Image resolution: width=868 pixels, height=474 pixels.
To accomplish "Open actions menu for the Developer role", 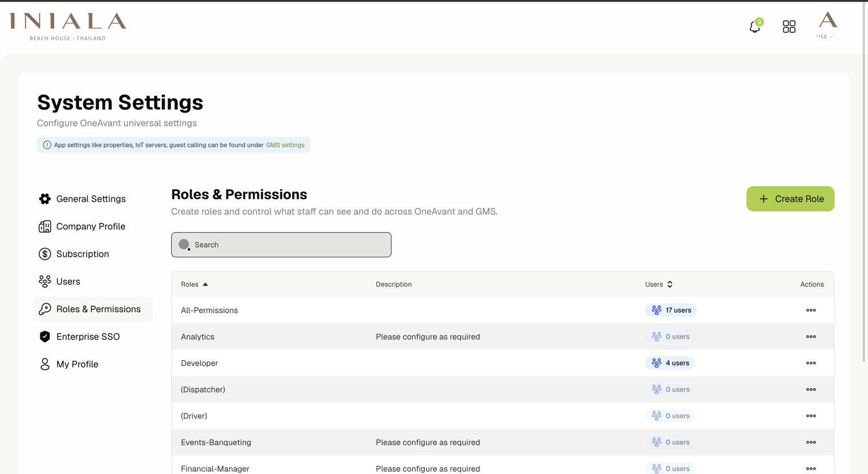I will coord(811,363).
